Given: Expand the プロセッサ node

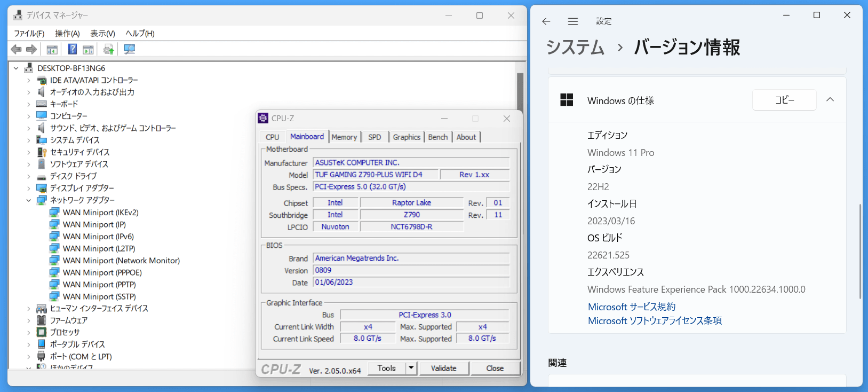Looking at the screenshot, I should tap(29, 332).
